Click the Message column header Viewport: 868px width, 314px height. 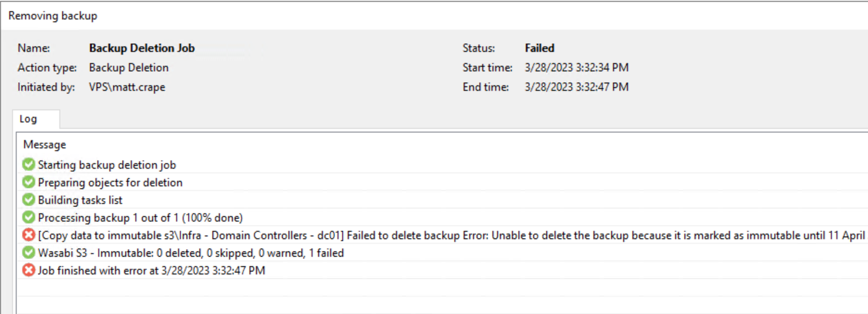pyautogui.click(x=45, y=145)
